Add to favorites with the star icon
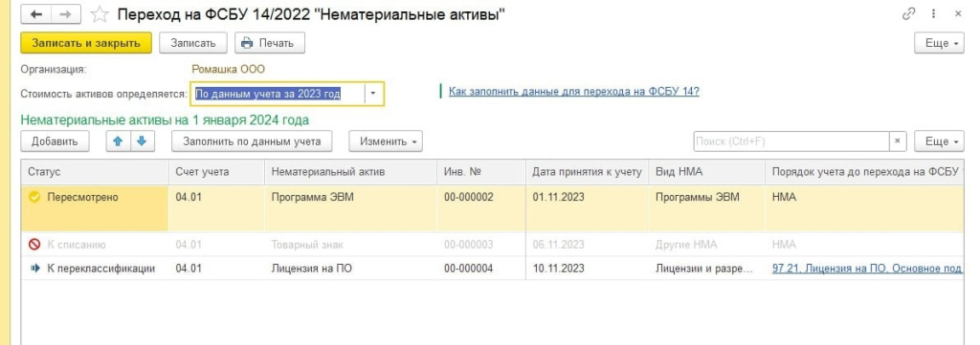This screenshot has height=345, width=980. [99, 15]
